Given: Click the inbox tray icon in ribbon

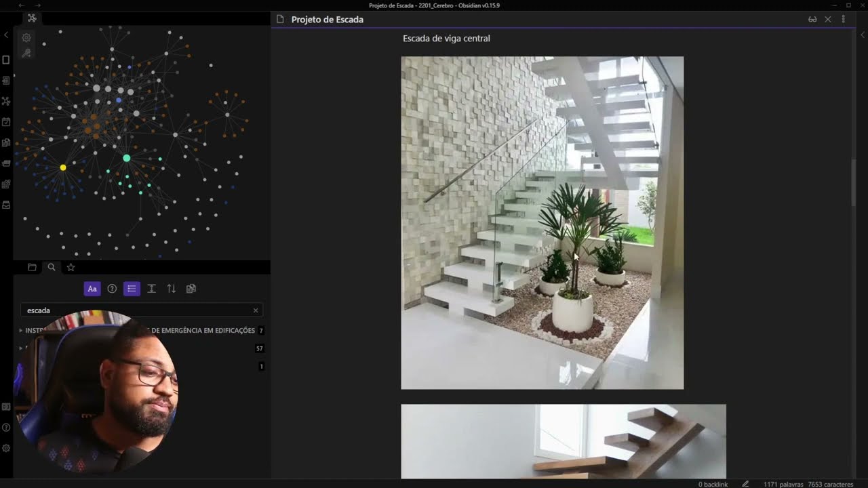Looking at the screenshot, I should pyautogui.click(x=6, y=205).
